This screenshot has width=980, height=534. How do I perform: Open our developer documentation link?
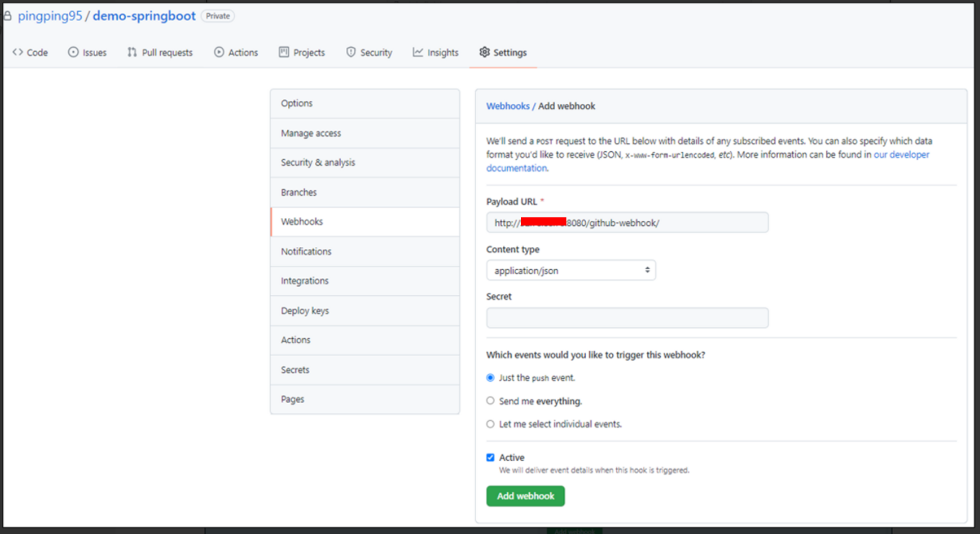pyautogui.click(x=902, y=154)
